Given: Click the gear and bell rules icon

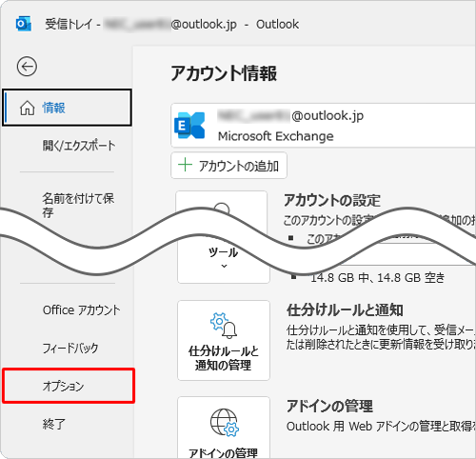Looking at the screenshot, I should click(224, 325).
